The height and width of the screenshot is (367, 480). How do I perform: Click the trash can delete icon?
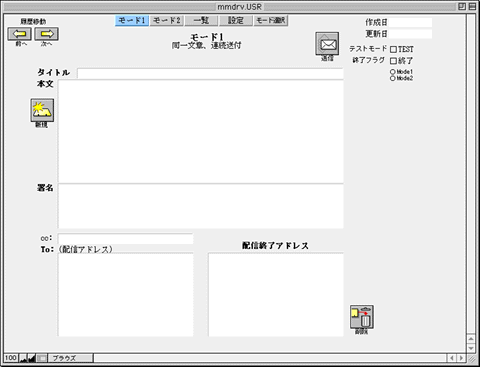[362, 317]
